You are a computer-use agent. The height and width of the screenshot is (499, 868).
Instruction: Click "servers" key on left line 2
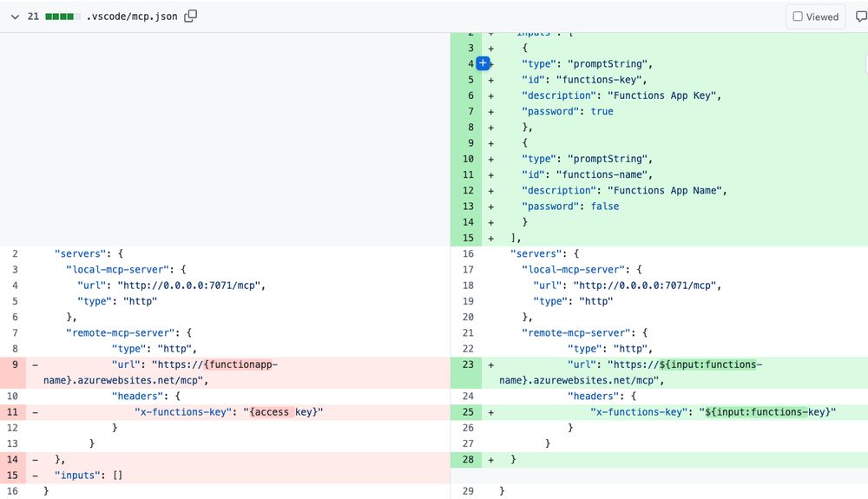point(80,254)
